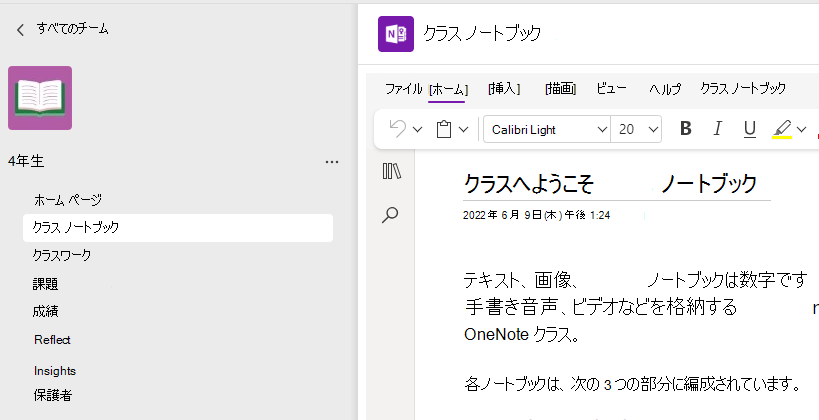Click the page title クラスへようこそ ノートブック

610,184
